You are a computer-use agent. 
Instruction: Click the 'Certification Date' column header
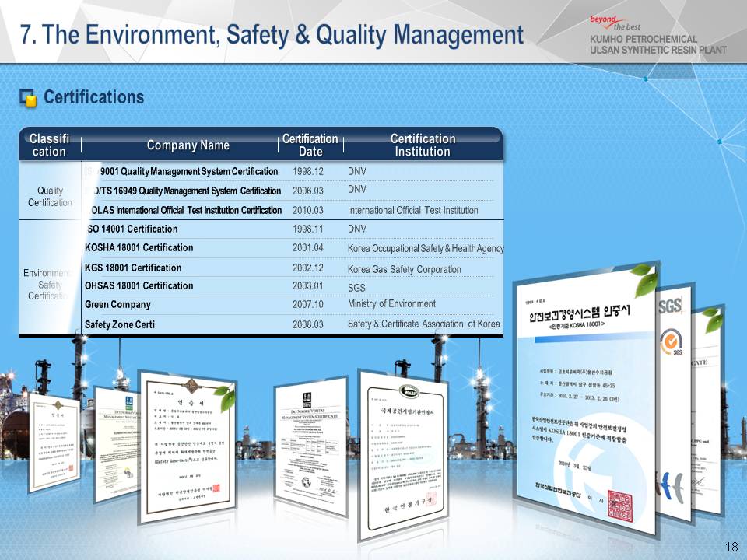click(x=310, y=145)
